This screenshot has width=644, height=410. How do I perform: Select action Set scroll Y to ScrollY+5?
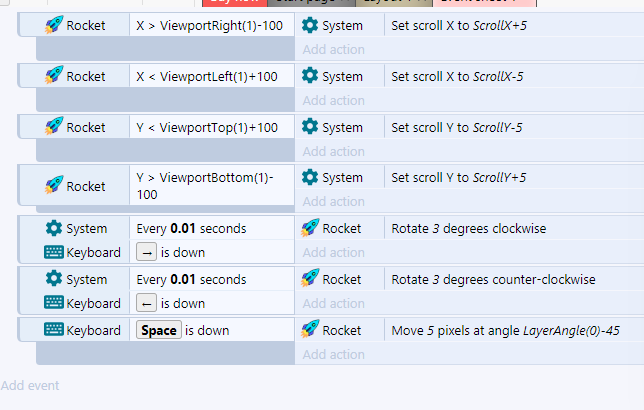click(458, 177)
